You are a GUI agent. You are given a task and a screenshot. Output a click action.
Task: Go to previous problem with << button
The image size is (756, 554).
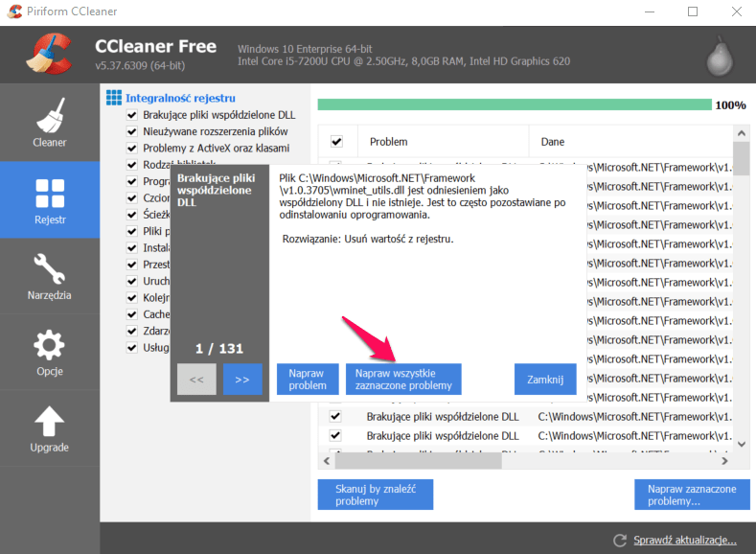pos(196,380)
